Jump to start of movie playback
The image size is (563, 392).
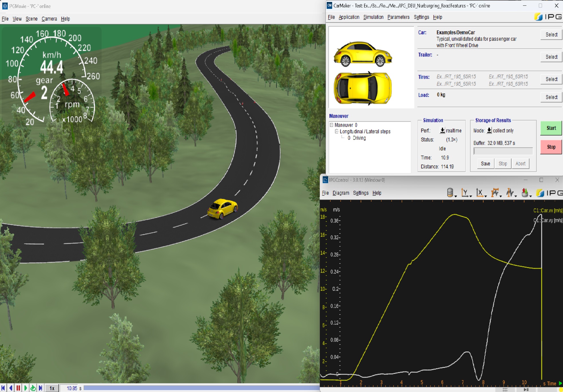tap(3, 388)
